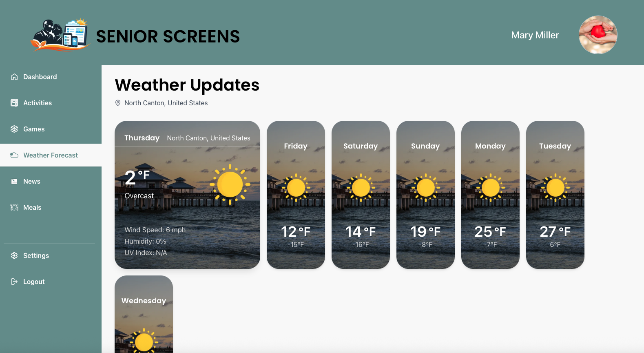644x353 pixels.
Task: Click the Thursday heading on today's card
Action: coord(142,138)
